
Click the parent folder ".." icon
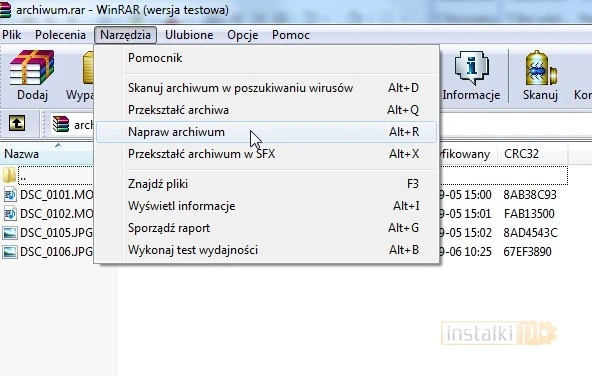tap(9, 176)
